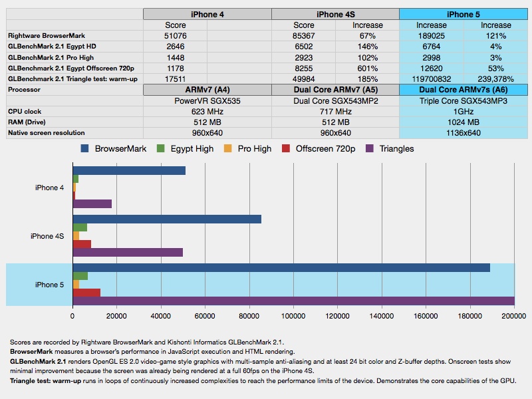Click the 100000 x-axis tick label
This screenshot has width=532, height=399.
point(293,317)
